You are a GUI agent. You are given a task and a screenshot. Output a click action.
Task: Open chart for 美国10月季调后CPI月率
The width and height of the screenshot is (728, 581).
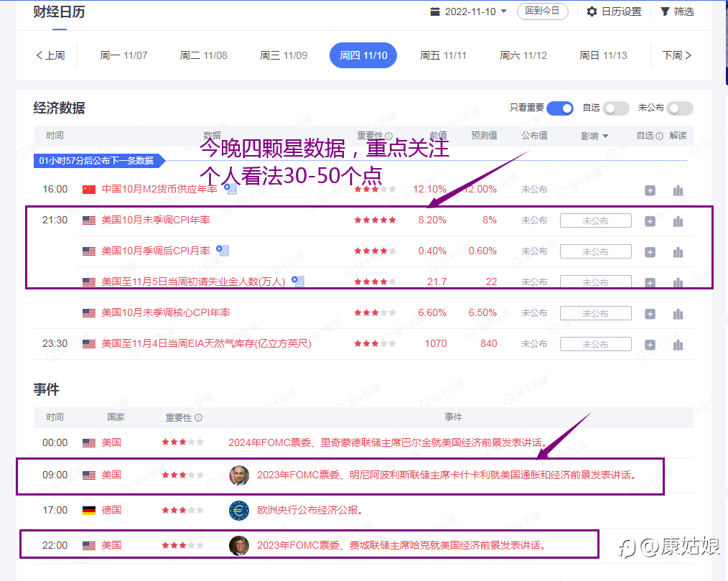click(678, 252)
